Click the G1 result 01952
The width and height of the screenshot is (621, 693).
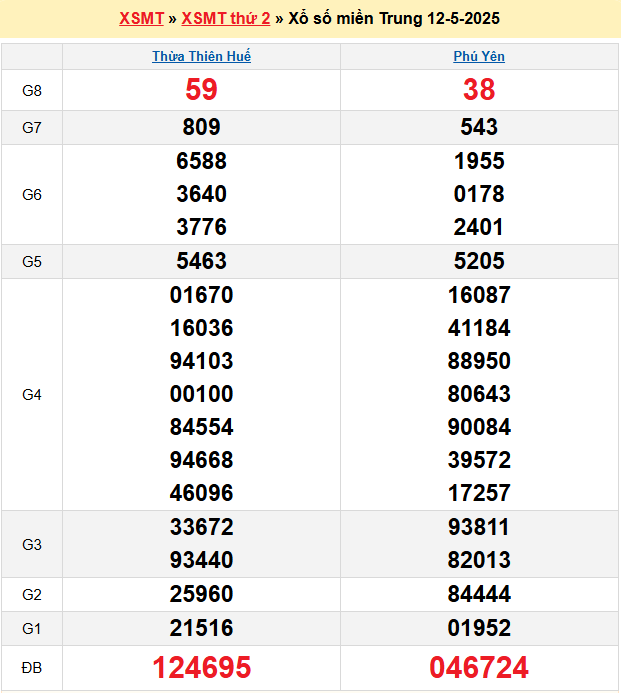(x=479, y=627)
